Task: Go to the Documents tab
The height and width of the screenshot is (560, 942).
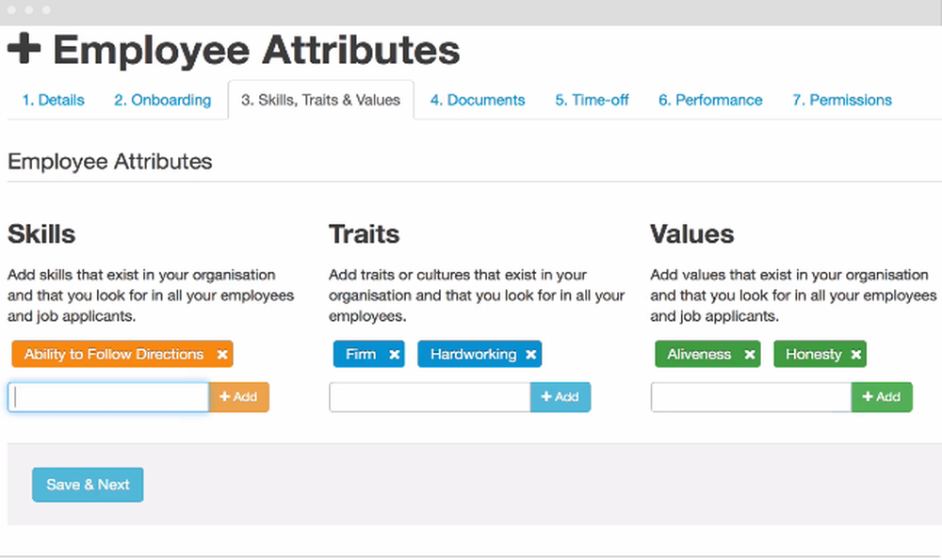Action: coord(478,100)
